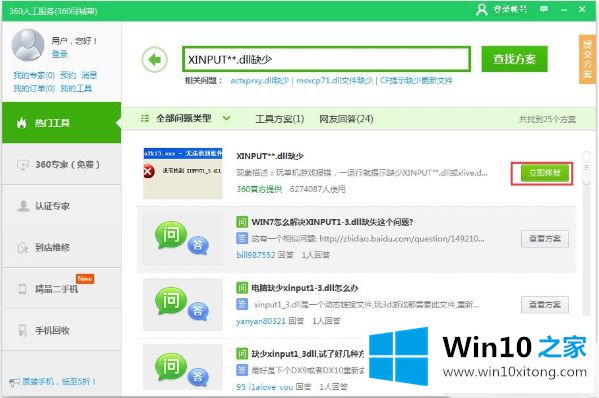Click the phone recycle icon beside 手机回收
The image size is (599, 398).
click(23, 330)
